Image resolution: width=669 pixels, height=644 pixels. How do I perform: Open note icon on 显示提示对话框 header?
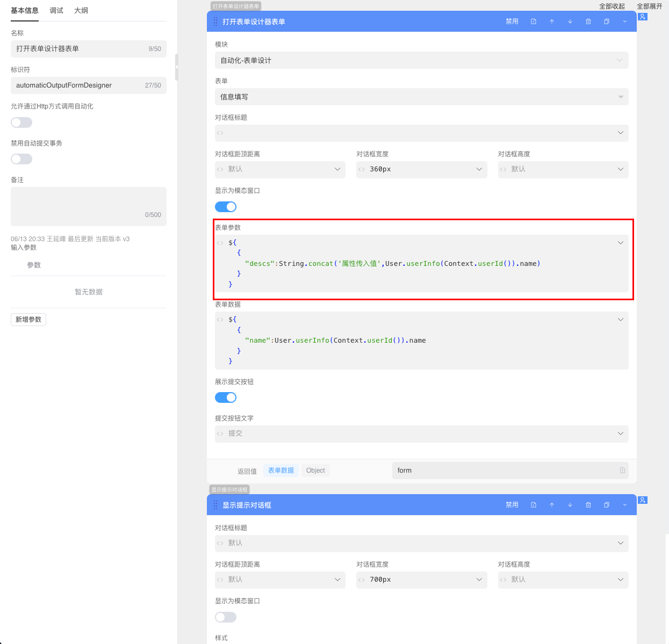(534, 505)
